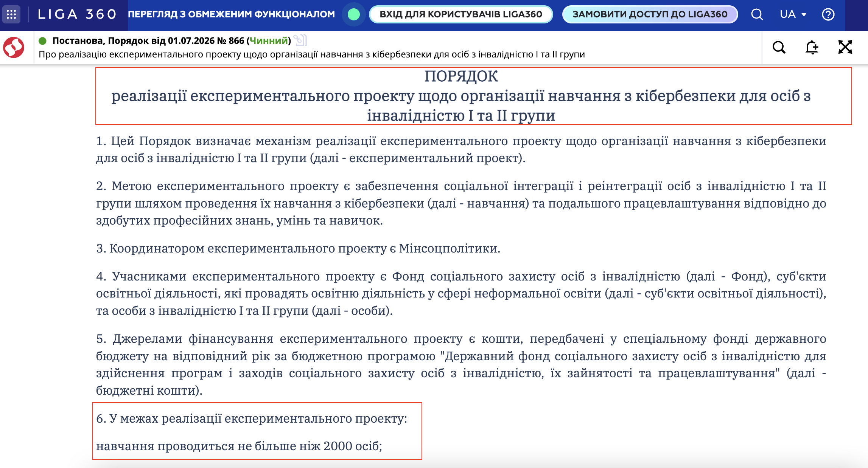Expand the UA language dropdown
The image size is (868, 468).
click(x=793, y=14)
